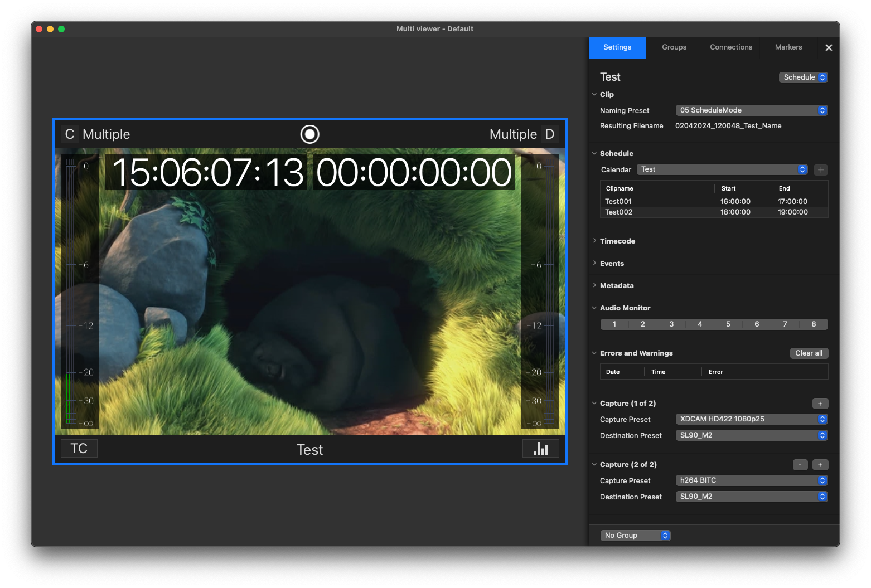Open the Groups tab
871x588 pixels.
tap(674, 47)
